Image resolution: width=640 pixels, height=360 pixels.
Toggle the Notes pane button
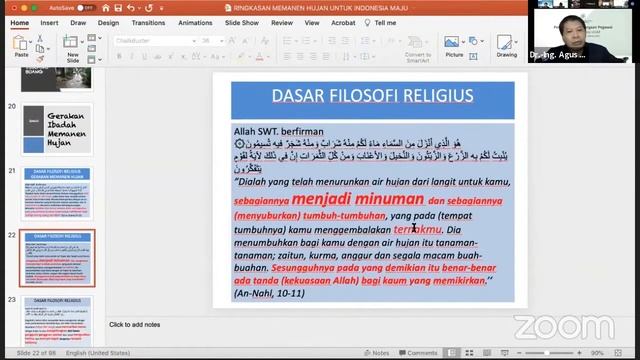coord(376,353)
